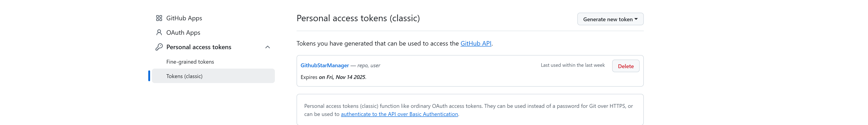The image size is (868, 125).
Task: Select the Personal access tokens sidebar heading
Action: click(198, 47)
